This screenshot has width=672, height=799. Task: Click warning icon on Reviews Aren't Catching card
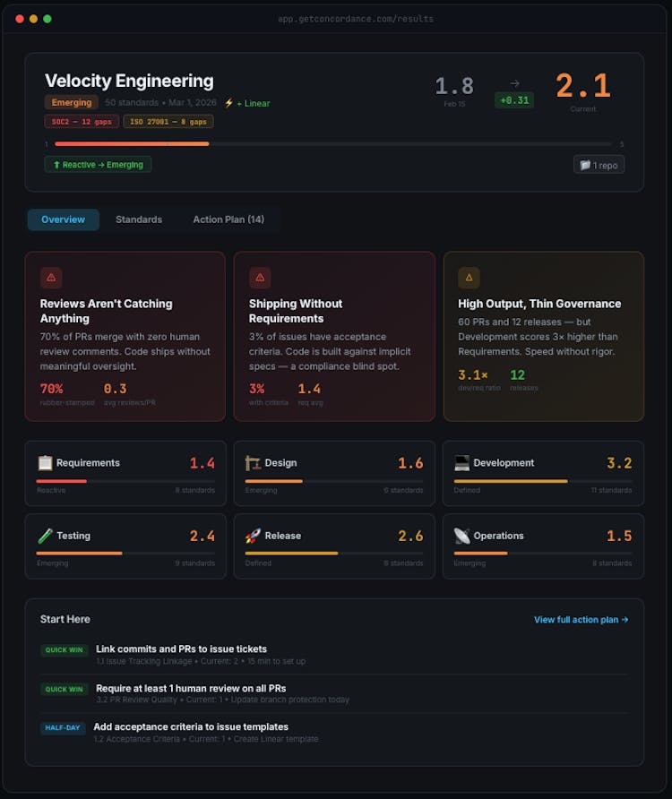pyautogui.click(x=51, y=278)
